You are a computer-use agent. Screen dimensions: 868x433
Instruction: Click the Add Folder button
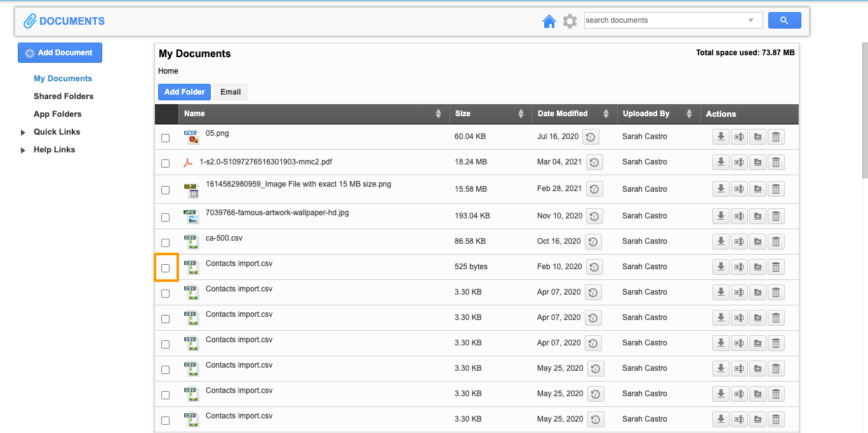tap(184, 92)
